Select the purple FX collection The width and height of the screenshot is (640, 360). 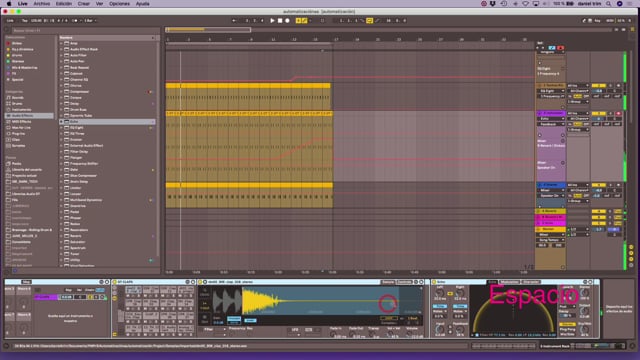[13, 73]
